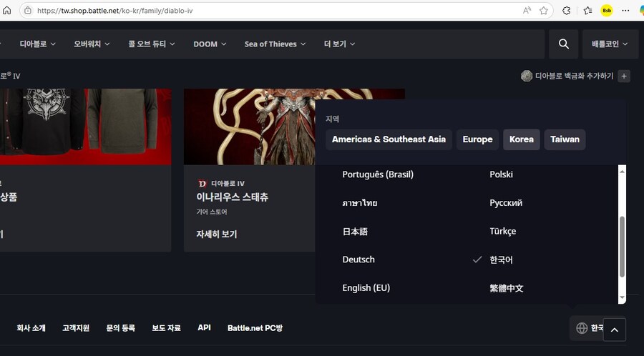
Task: Choose Türkçe language
Action: [503, 232]
